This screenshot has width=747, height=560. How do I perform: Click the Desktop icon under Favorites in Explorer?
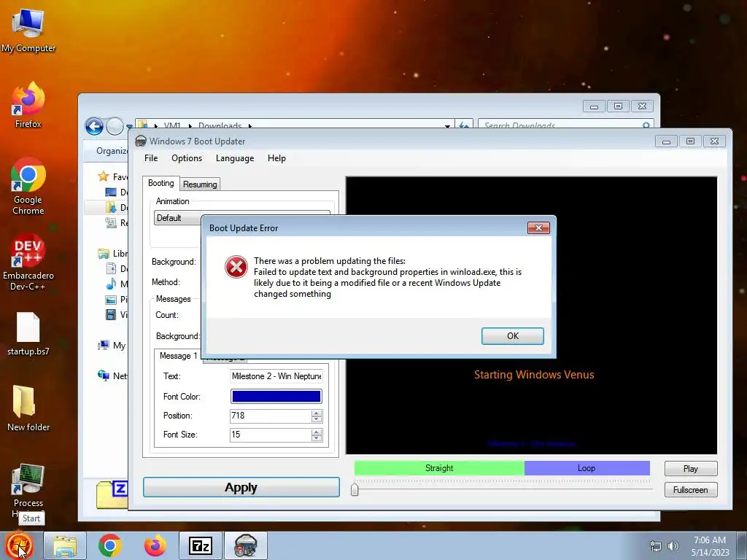click(x=111, y=192)
